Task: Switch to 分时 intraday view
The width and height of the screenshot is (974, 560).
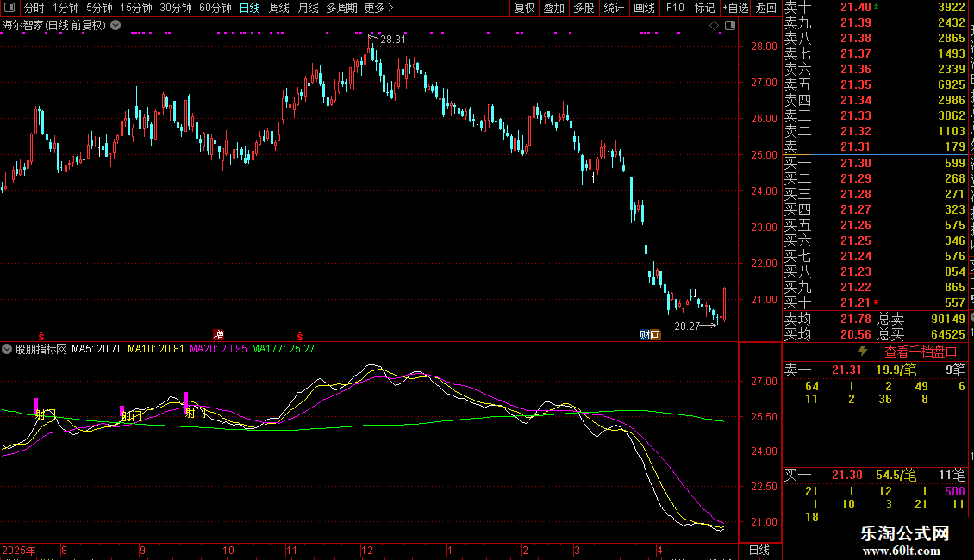Action: [x=34, y=8]
